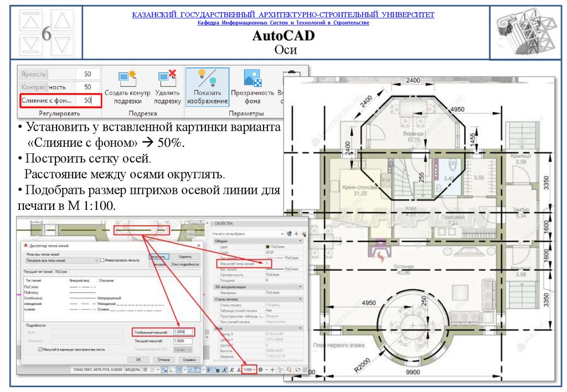The width and height of the screenshot is (567, 392).
Task: Click the Слияние с фоном value field
Action: tap(88, 100)
